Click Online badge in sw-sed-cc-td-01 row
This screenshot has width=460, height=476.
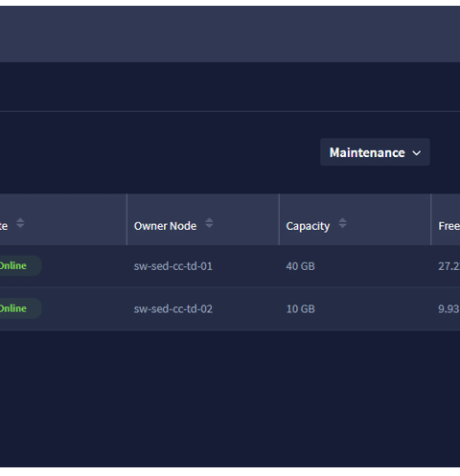pos(20,266)
